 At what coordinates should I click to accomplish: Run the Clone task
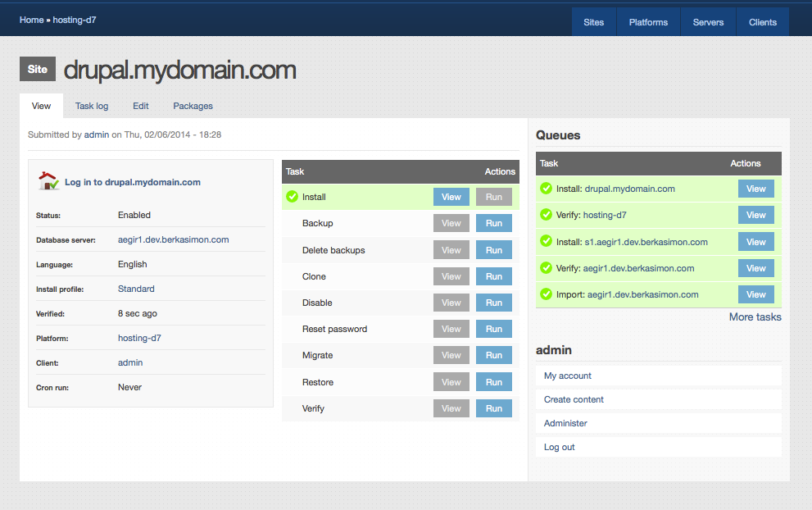click(493, 276)
